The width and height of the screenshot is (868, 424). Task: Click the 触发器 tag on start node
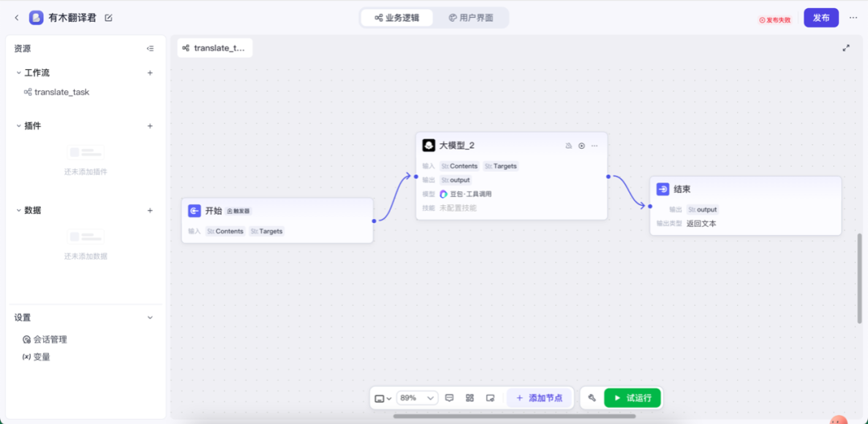point(239,211)
